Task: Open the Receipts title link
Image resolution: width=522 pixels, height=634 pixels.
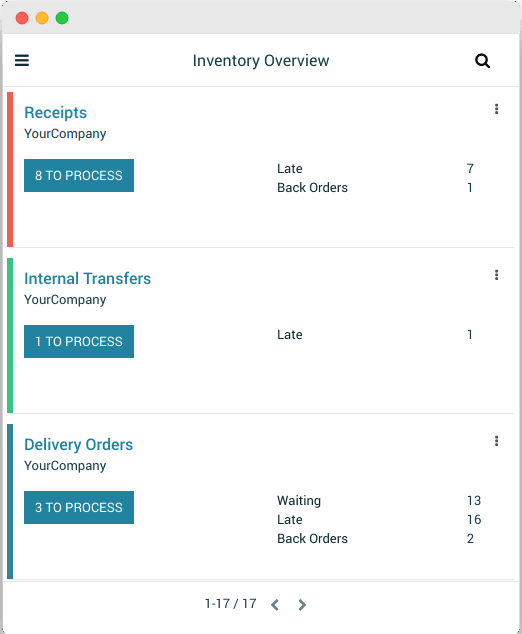Action: 55,113
